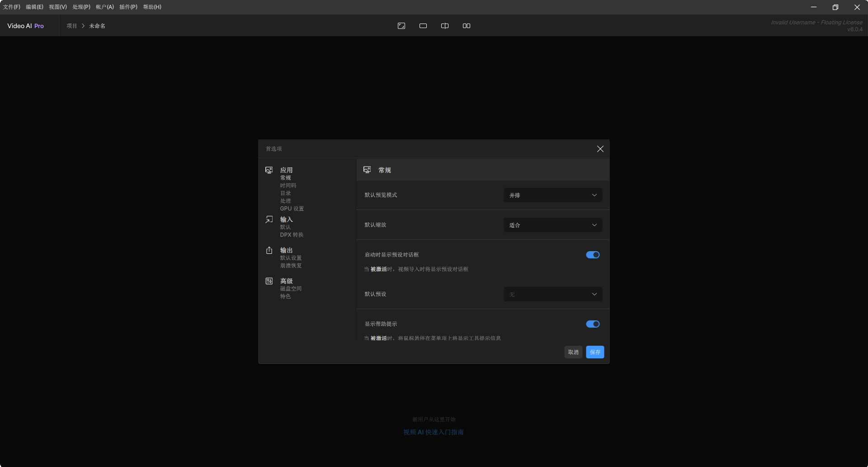This screenshot has height=467, width=868.
Task: Close the 首选项 preferences dialog
Action: click(x=600, y=149)
